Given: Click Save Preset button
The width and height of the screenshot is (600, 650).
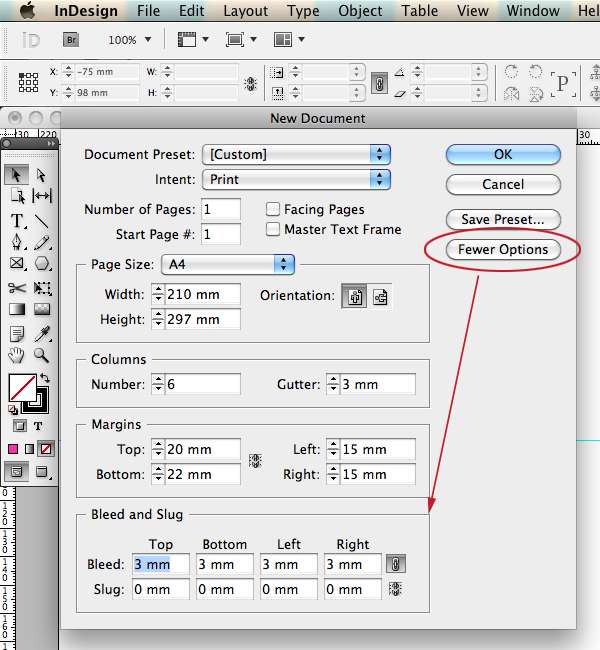Looking at the screenshot, I should pos(503,219).
